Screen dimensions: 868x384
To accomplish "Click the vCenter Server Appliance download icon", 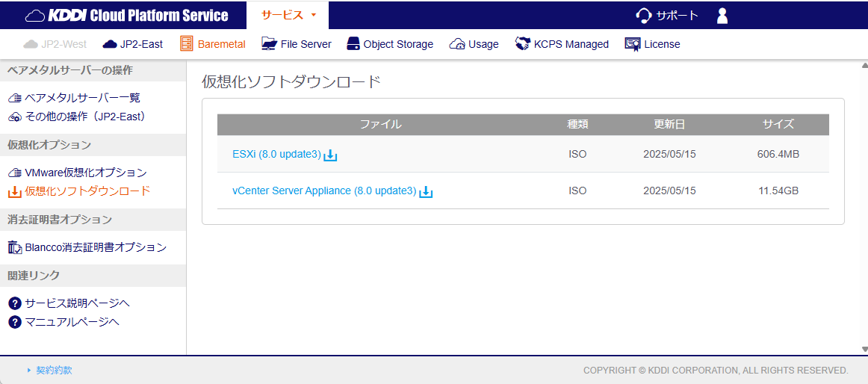I will click(426, 191).
